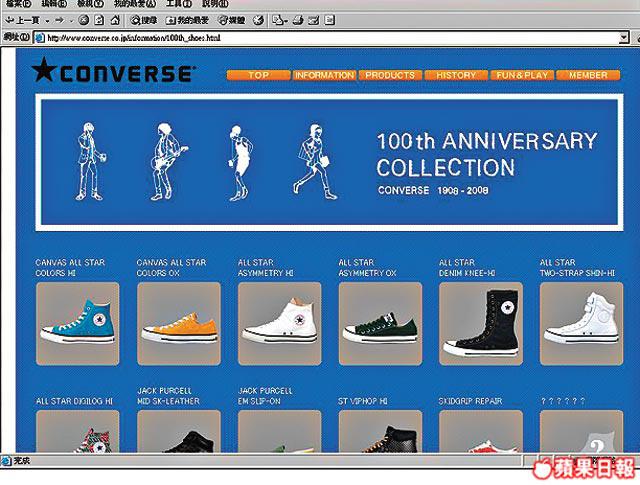640x485 pixels.
Task: Click the '??????' mystery label
Action: point(563,401)
